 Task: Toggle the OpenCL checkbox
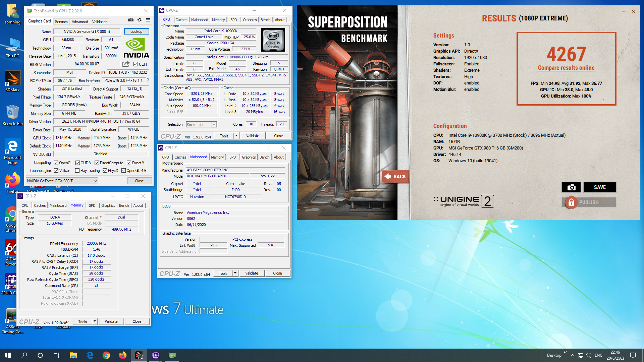(56, 163)
